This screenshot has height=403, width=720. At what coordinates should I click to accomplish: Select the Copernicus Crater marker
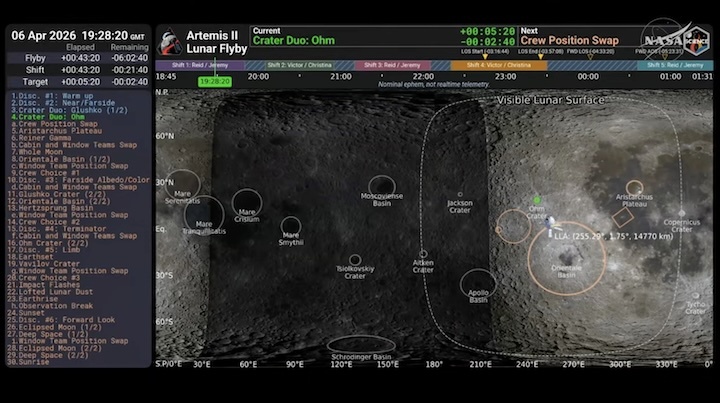pyautogui.click(x=682, y=213)
